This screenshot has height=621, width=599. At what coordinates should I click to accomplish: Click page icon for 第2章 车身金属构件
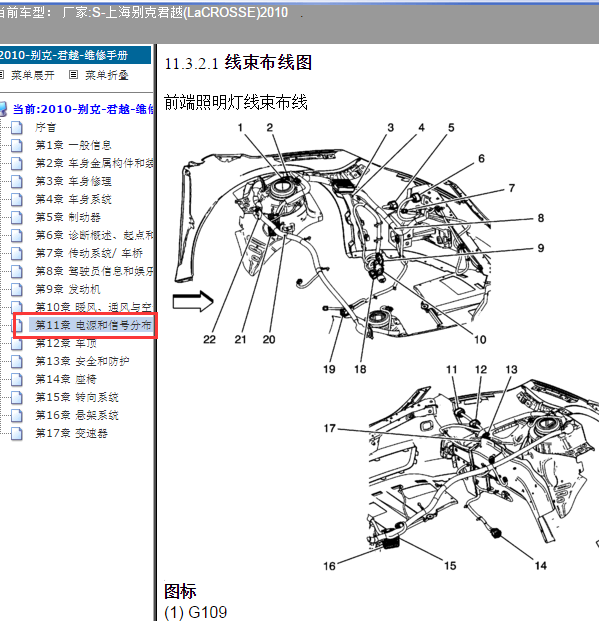point(17,163)
